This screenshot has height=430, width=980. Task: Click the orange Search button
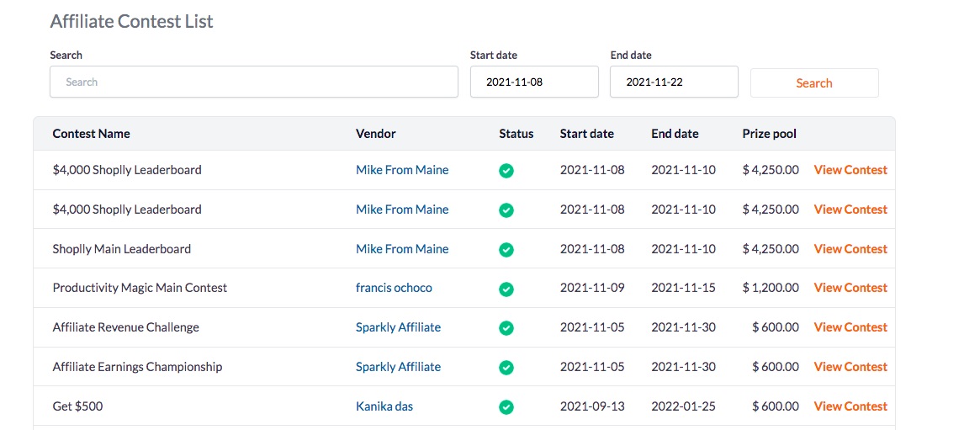pos(814,83)
